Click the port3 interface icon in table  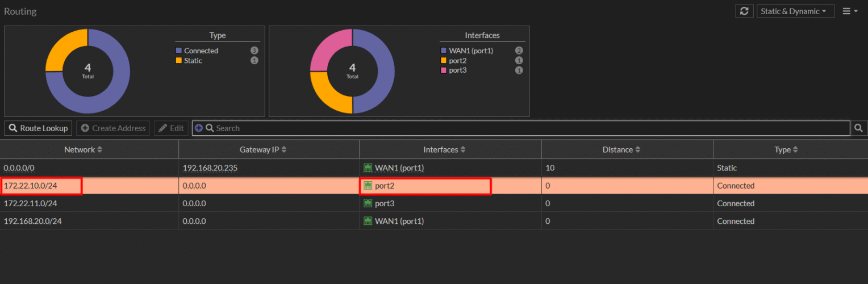[x=368, y=203]
